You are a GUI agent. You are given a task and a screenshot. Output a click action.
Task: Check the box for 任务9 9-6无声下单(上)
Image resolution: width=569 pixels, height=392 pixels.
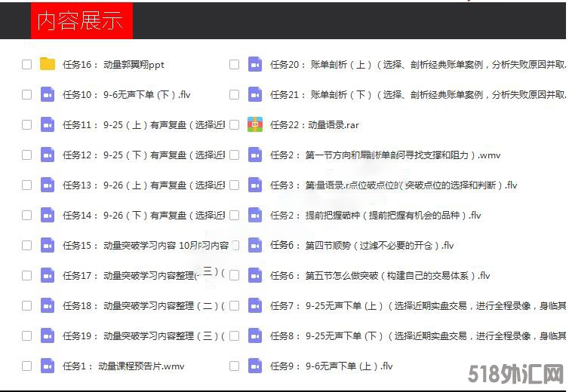(x=234, y=365)
